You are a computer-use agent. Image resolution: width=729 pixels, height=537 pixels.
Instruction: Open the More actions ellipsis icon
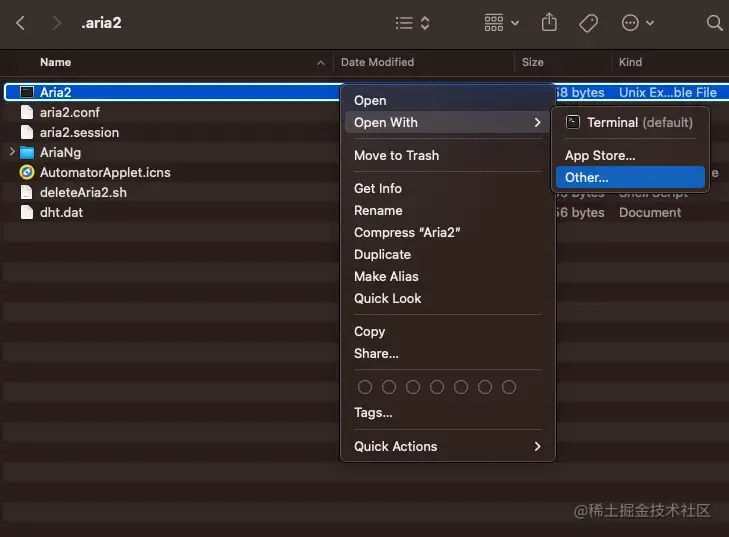coord(630,23)
